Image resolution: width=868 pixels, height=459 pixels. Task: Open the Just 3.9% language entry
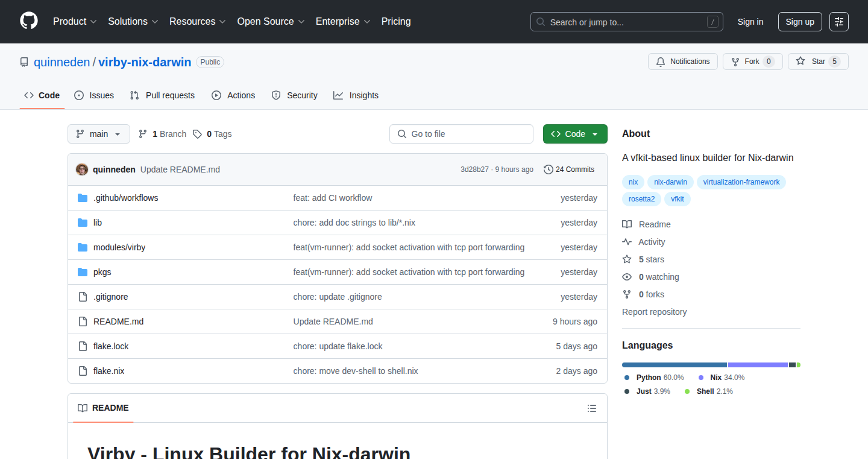click(x=647, y=391)
